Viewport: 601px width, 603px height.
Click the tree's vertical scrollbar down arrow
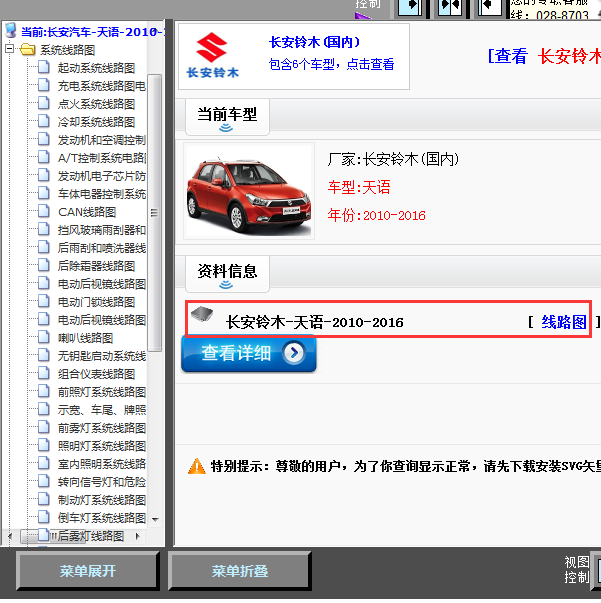click(x=155, y=519)
